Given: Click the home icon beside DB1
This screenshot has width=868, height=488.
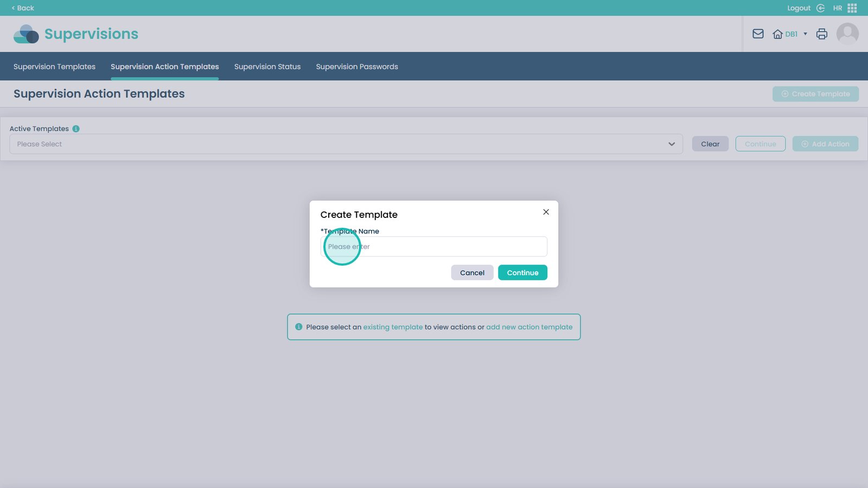Looking at the screenshot, I should pyautogui.click(x=777, y=34).
